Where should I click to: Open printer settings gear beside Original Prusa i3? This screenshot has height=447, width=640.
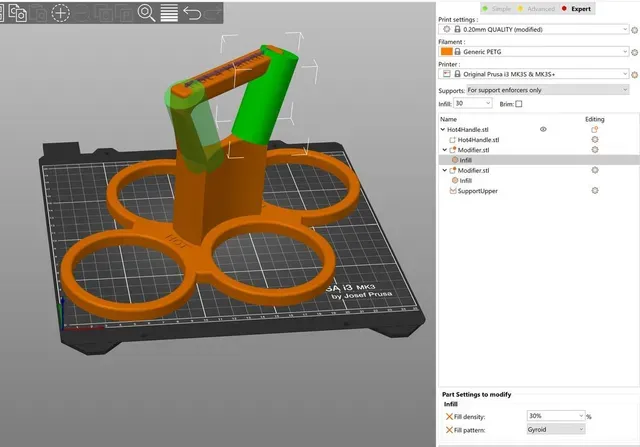click(x=634, y=75)
